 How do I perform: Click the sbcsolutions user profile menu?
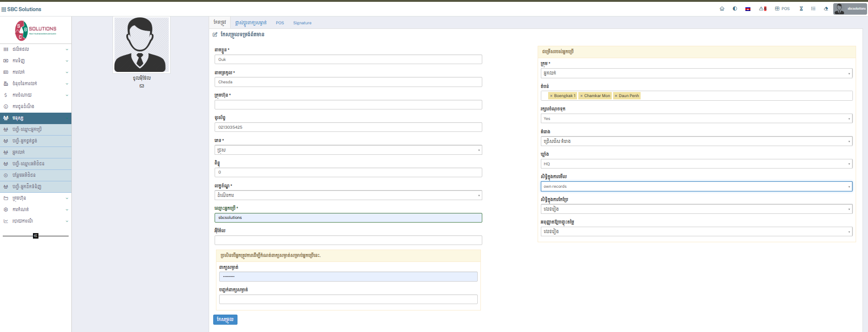[x=850, y=9]
